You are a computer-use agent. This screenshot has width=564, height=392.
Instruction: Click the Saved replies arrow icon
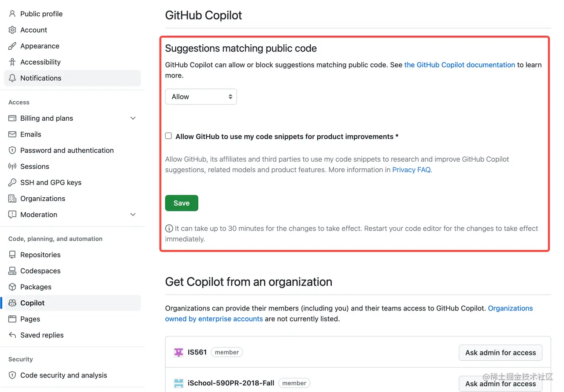(12, 335)
